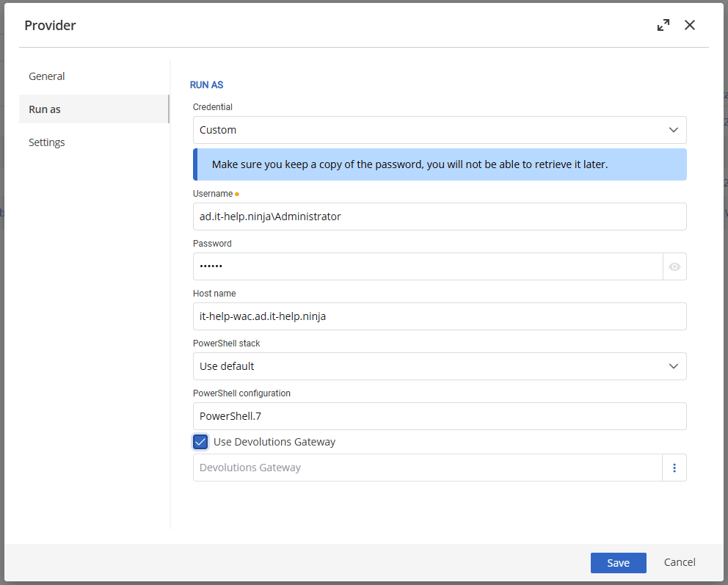The image size is (728, 585).
Task: Click the chevron arrow in the Credential field
Action: click(x=674, y=130)
